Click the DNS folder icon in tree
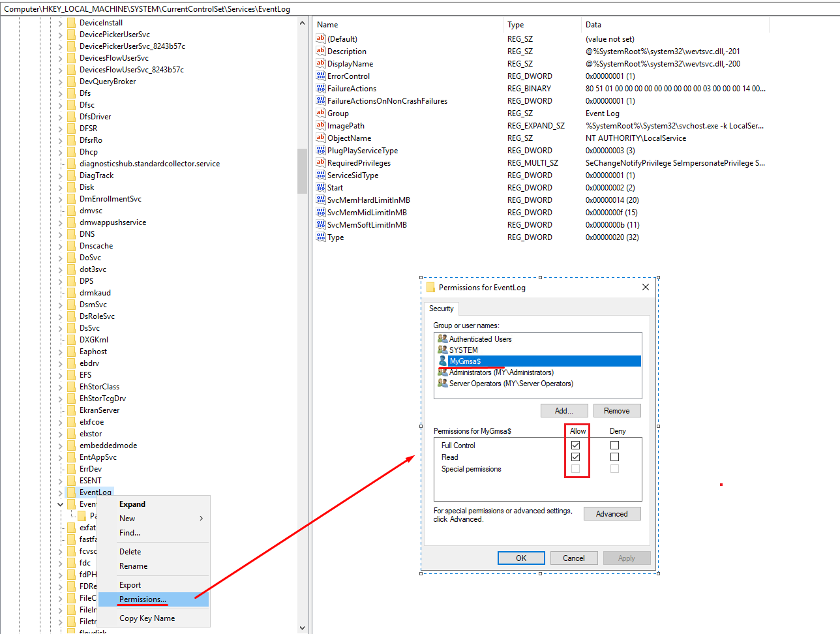 (72, 234)
